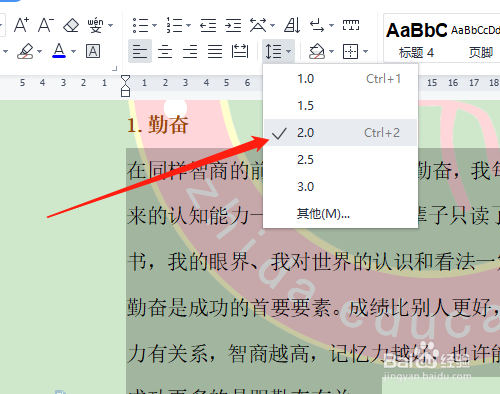Select line spacing 1.5
The image size is (500, 394).
[340, 106]
